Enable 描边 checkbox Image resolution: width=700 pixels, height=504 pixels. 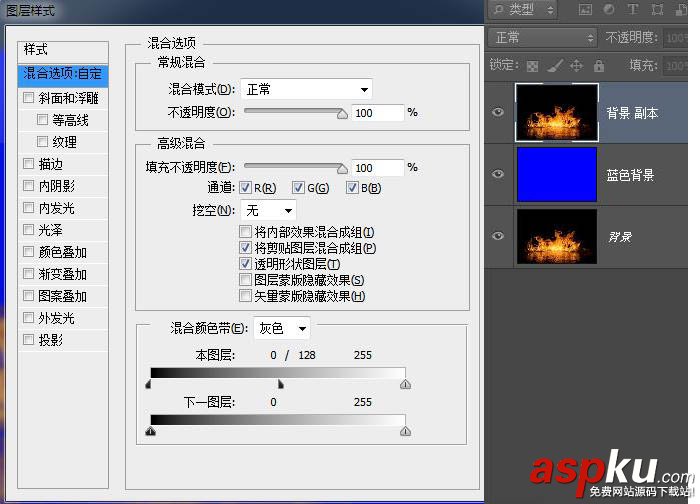(x=28, y=163)
